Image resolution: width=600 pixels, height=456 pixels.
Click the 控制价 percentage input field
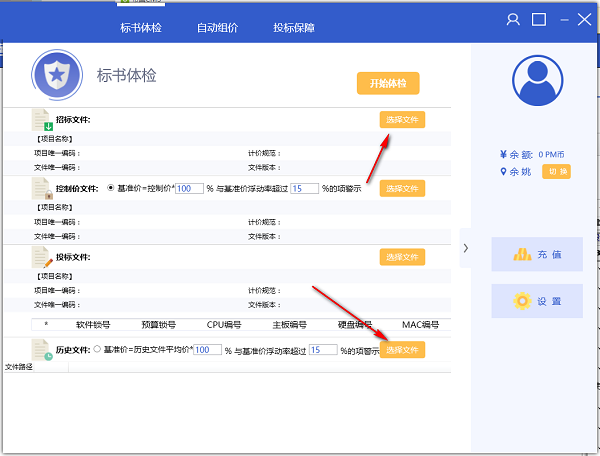pyautogui.click(x=189, y=188)
